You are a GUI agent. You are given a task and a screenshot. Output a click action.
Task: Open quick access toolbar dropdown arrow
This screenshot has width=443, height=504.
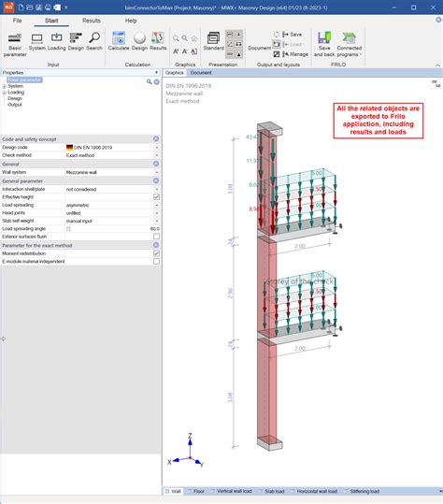click(x=65, y=7)
